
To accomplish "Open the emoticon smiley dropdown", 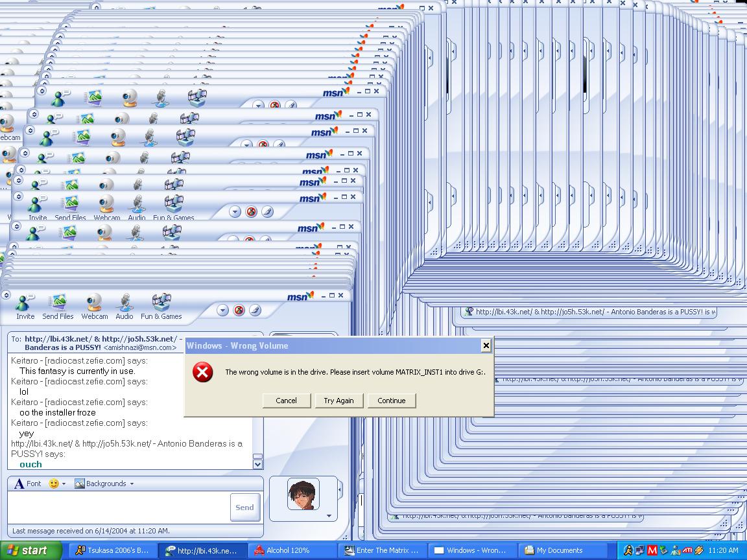I will point(58,484).
